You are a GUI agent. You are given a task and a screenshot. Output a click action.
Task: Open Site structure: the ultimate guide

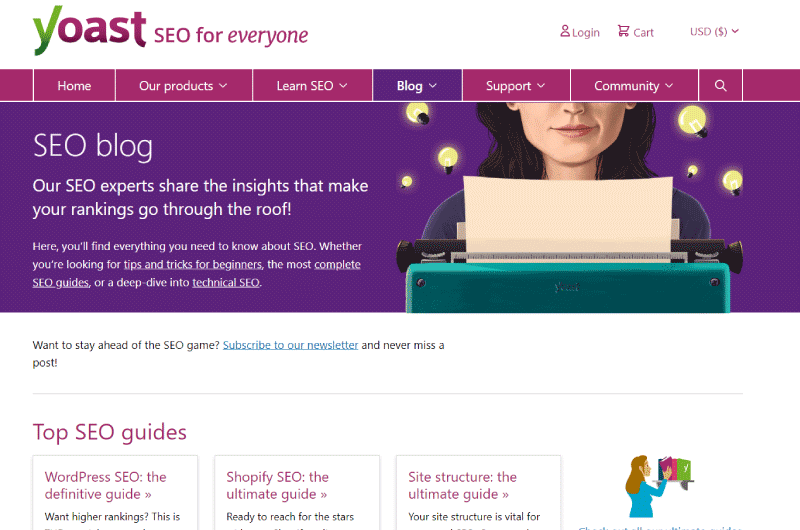462,486
